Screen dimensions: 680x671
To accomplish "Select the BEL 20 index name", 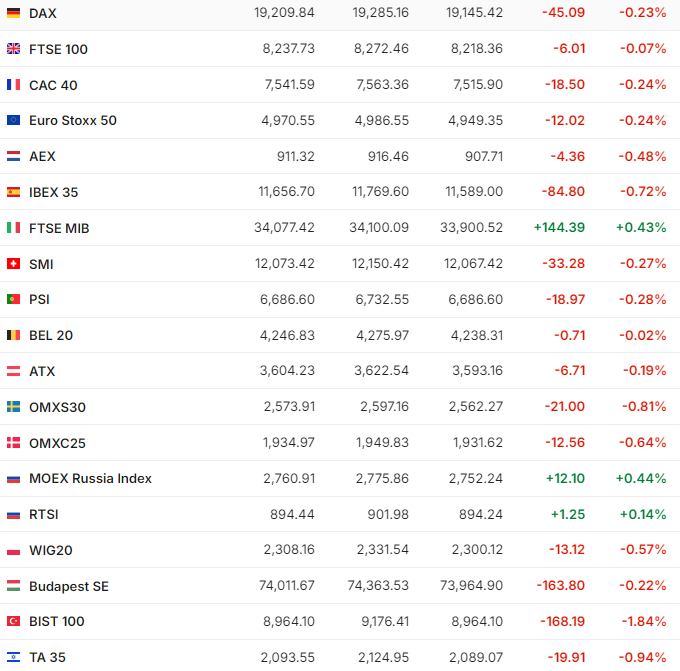I will point(51,336).
